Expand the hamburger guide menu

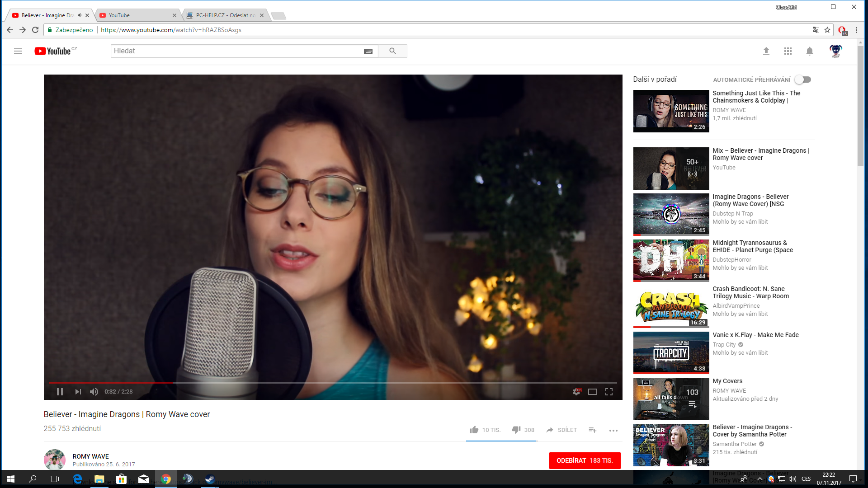(18, 51)
